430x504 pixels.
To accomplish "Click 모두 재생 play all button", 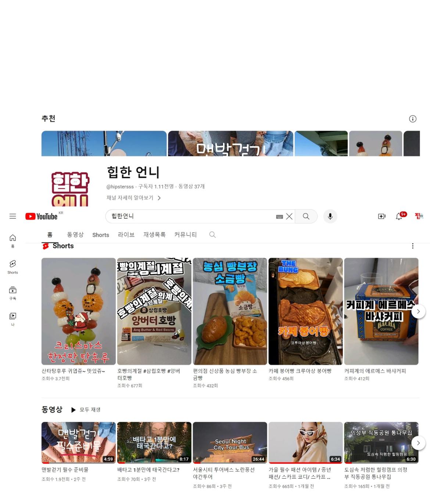I will (86, 410).
